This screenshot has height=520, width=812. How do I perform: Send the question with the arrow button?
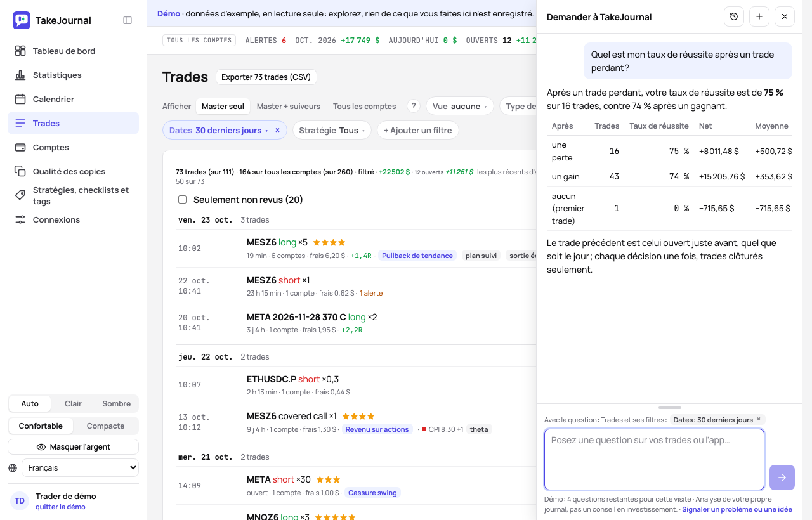[782, 478]
